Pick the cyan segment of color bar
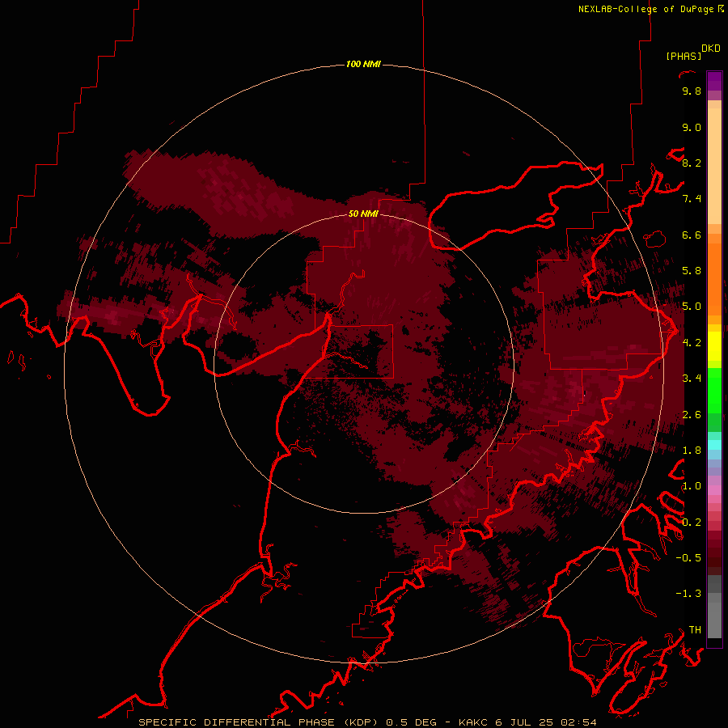Screen dimensions: 728x728 [714, 444]
